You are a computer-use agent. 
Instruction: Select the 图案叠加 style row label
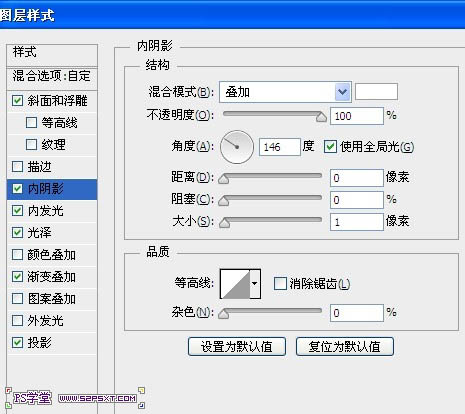(x=52, y=299)
